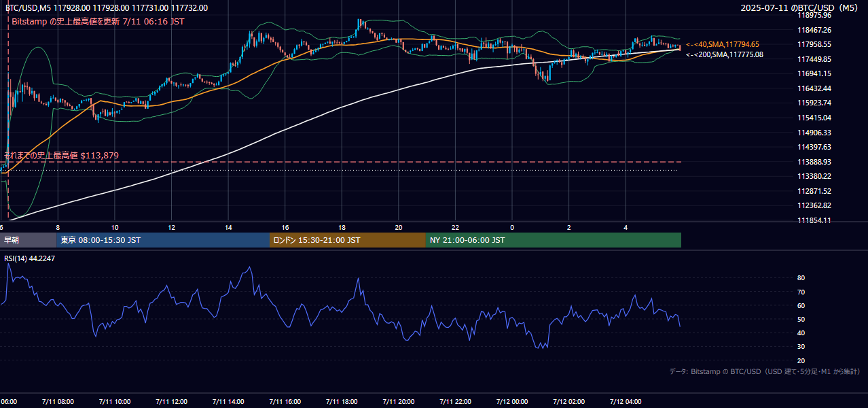Click the hour tick 2 under price chart
The image size is (868, 408).
[x=568, y=227]
